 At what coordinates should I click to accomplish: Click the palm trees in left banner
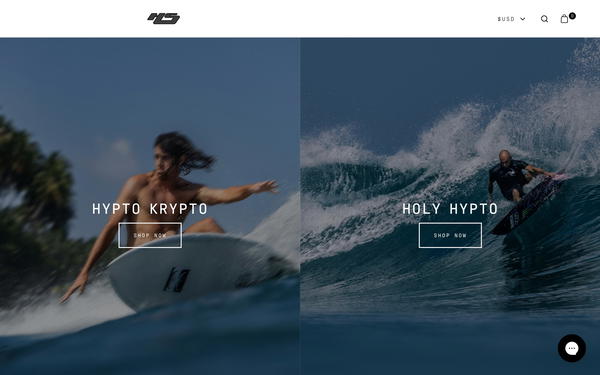tap(34, 199)
